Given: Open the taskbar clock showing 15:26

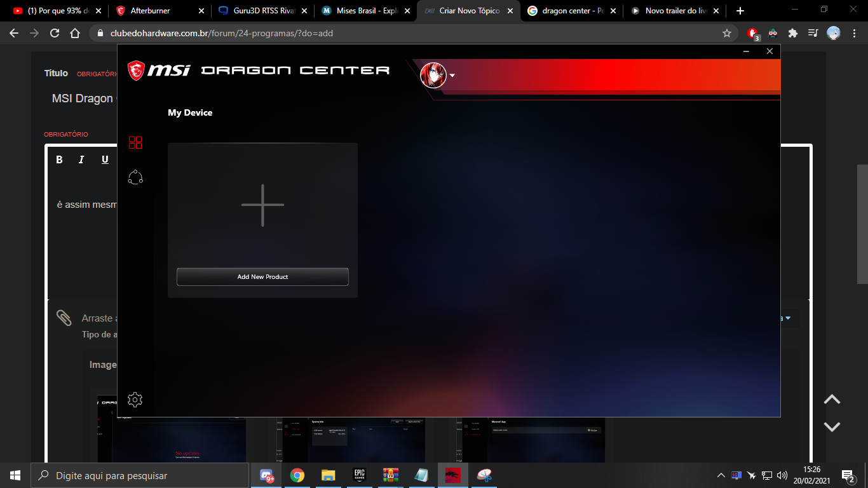Looking at the screenshot, I should (x=811, y=475).
